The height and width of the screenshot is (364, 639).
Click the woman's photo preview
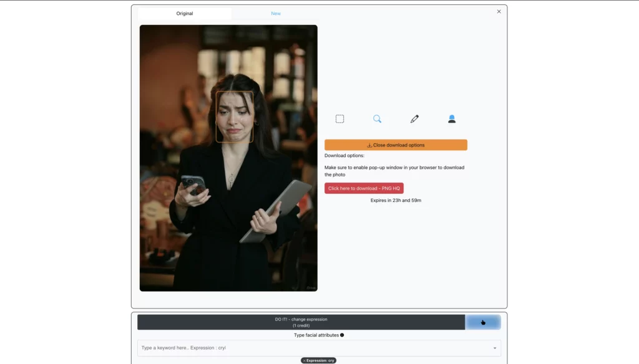[x=228, y=158]
